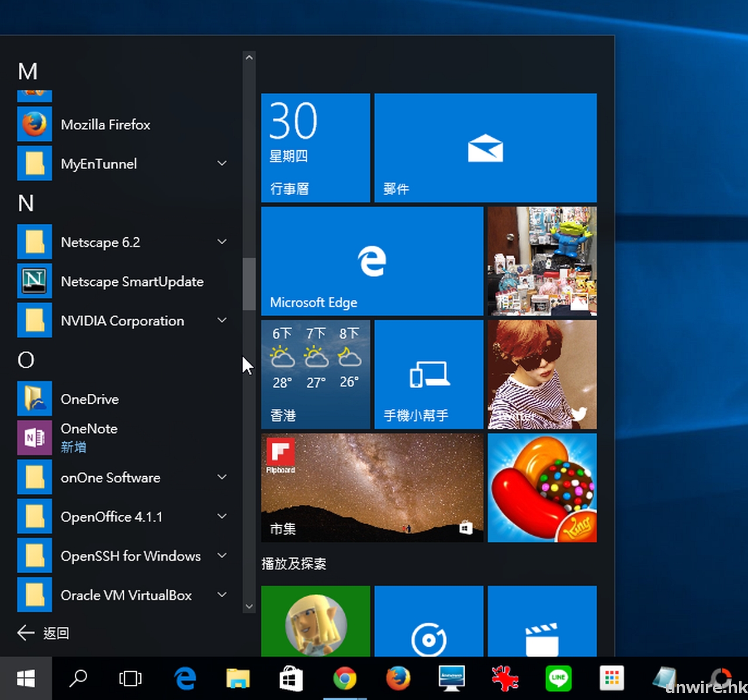Viewport: 748px width, 700px height.
Task: Launch Netscape SmartUpdate from the app list
Action: click(x=131, y=282)
